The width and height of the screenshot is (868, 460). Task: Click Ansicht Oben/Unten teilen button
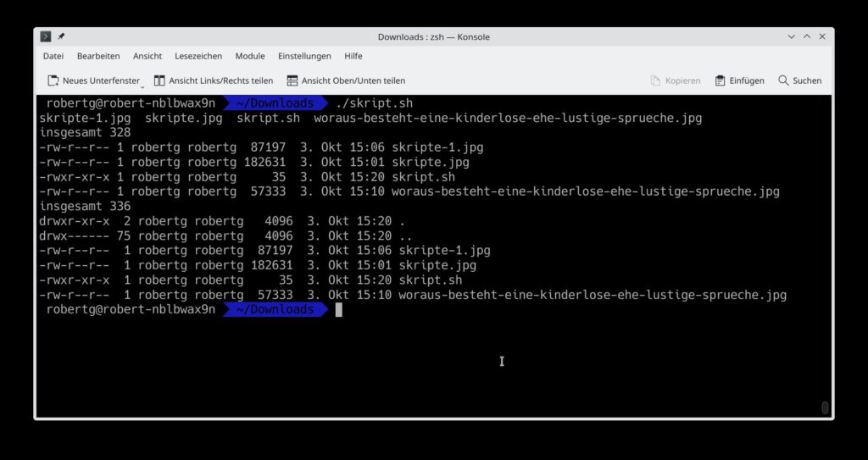point(346,80)
